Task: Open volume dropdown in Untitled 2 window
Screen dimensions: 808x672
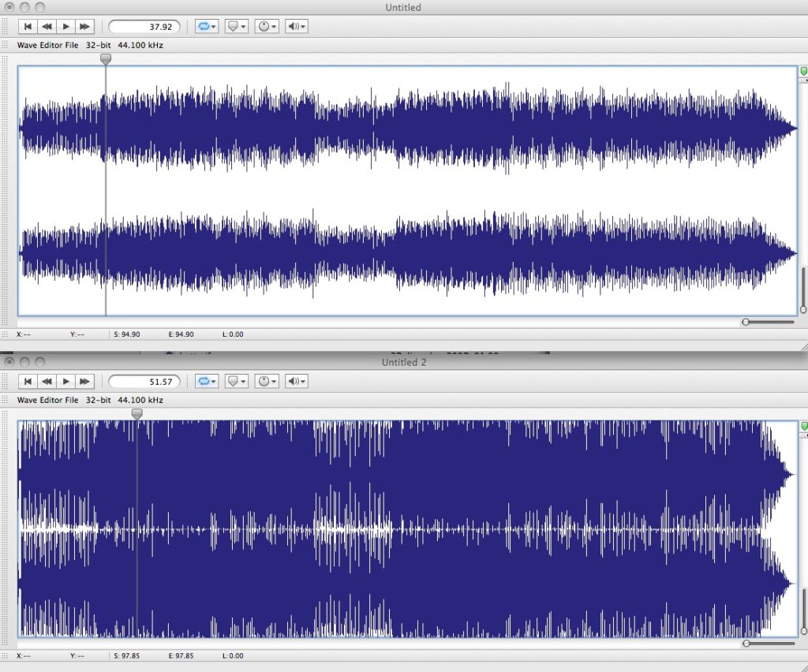Action: click(297, 381)
